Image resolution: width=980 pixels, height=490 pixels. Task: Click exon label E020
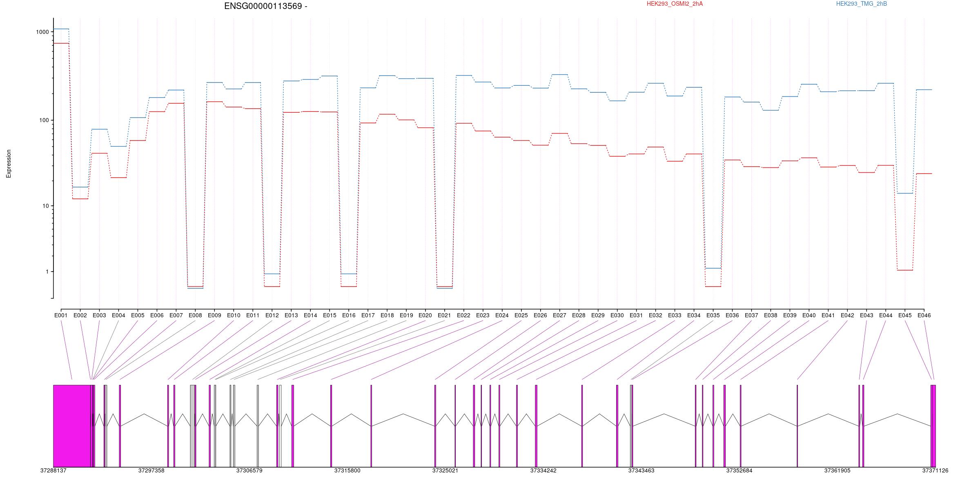click(425, 316)
